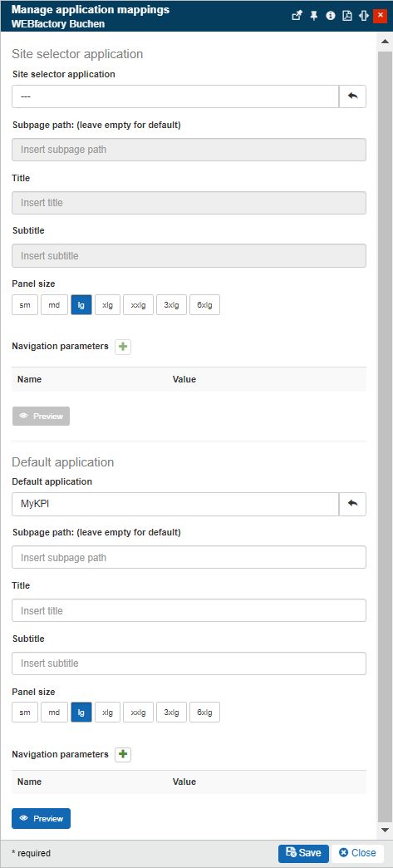The height and width of the screenshot is (868, 393).
Task: Click the greyed Preview button for Site selector
Action: click(41, 417)
